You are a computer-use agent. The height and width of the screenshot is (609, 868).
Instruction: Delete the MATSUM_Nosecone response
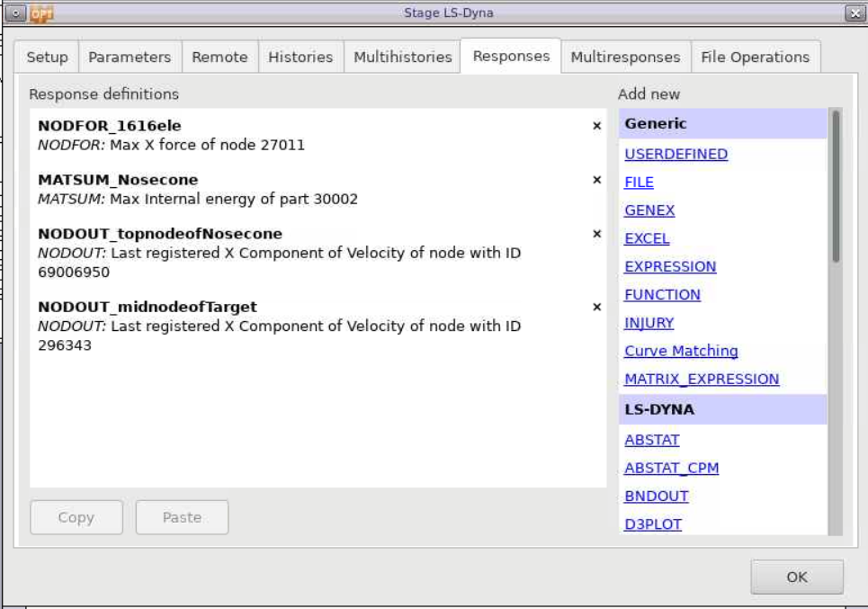pyautogui.click(x=596, y=180)
